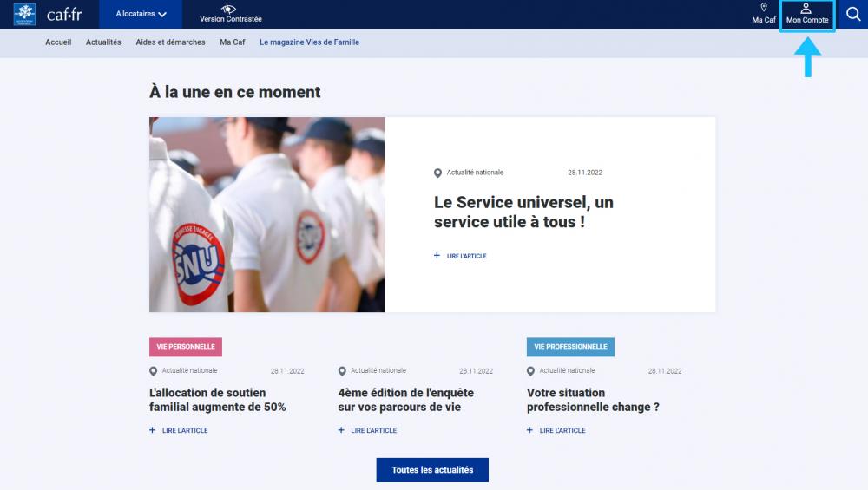Go to Accueil menu item

(58, 42)
